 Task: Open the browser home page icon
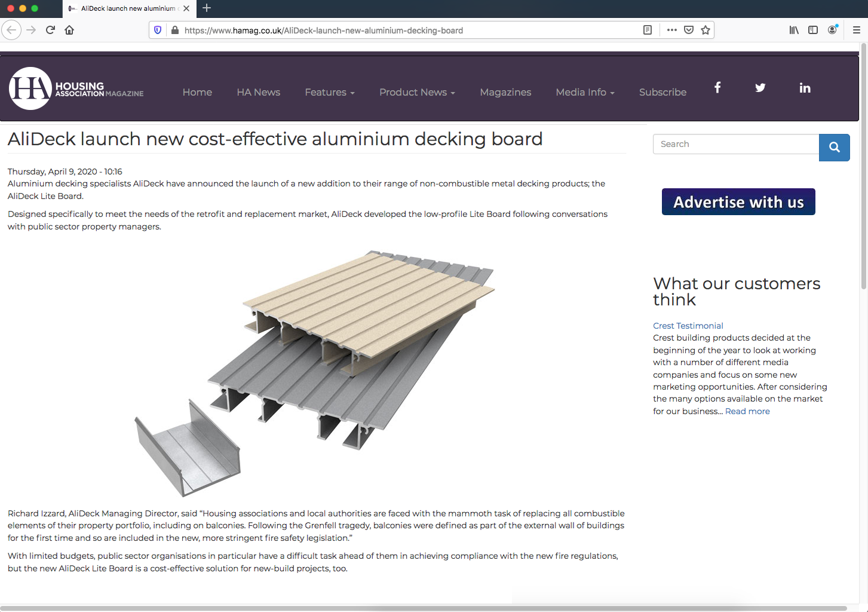69,30
